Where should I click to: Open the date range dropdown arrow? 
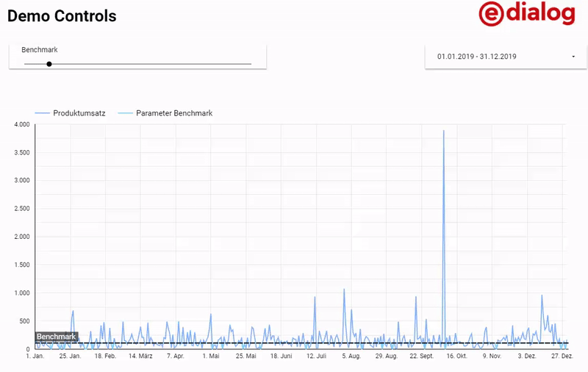coord(573,57)
